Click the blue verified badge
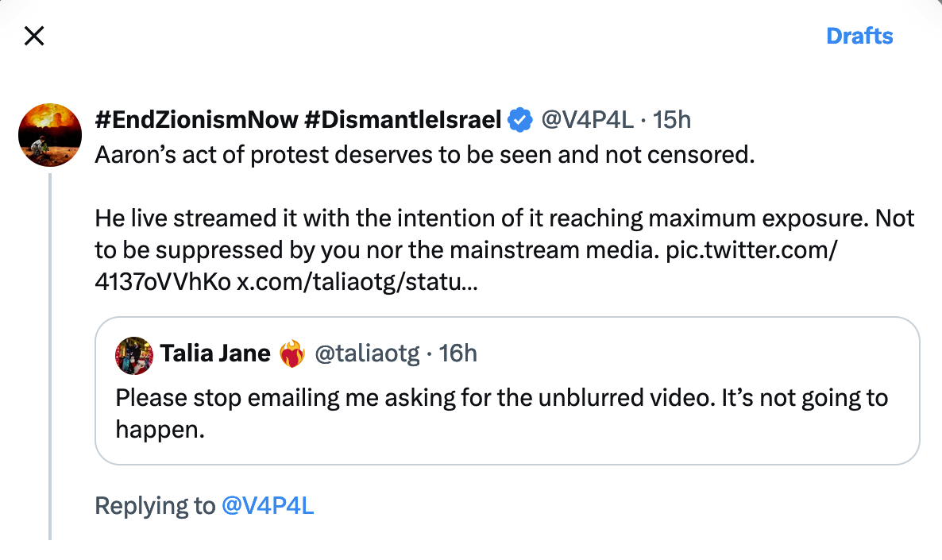This screenshot has width=942, height=560. (520, 120)
